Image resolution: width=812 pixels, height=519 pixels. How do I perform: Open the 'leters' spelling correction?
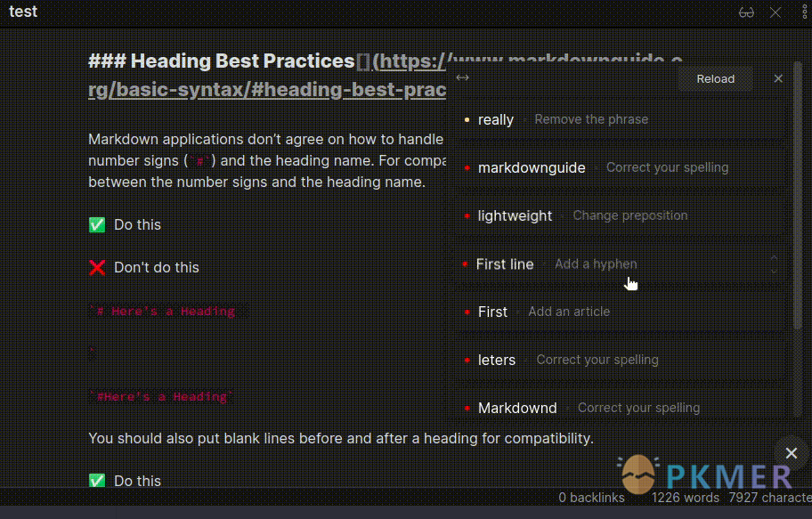pyautogui.click(x=619, y=360)
